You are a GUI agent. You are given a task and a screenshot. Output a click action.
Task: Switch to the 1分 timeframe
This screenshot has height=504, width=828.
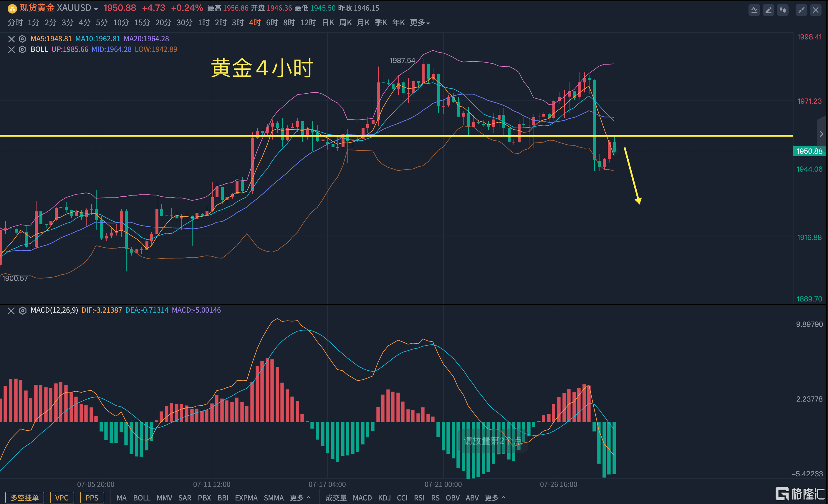coord(33,22)
